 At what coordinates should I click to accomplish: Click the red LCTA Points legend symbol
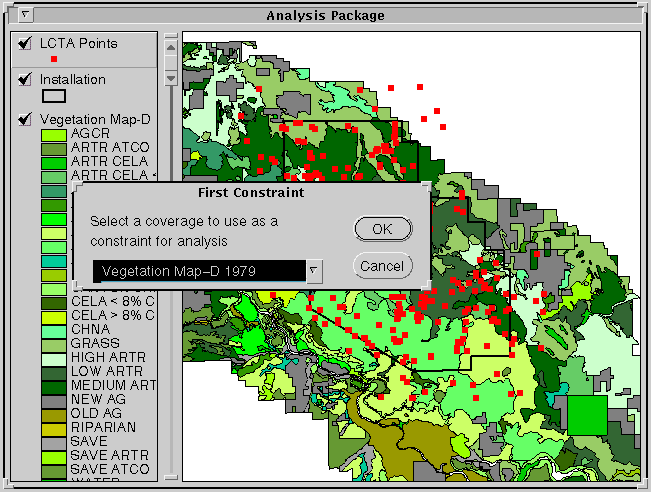(54, 60)
